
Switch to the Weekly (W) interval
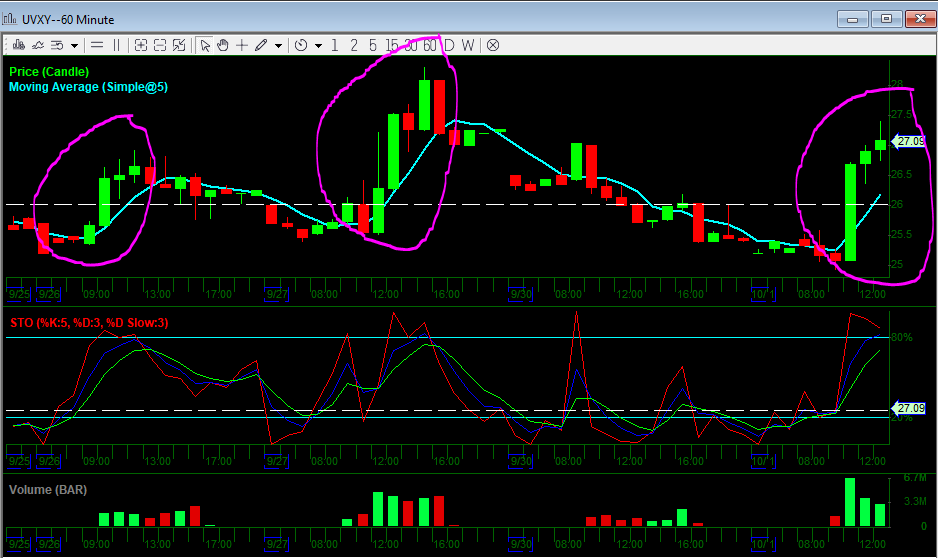(468, 45)
